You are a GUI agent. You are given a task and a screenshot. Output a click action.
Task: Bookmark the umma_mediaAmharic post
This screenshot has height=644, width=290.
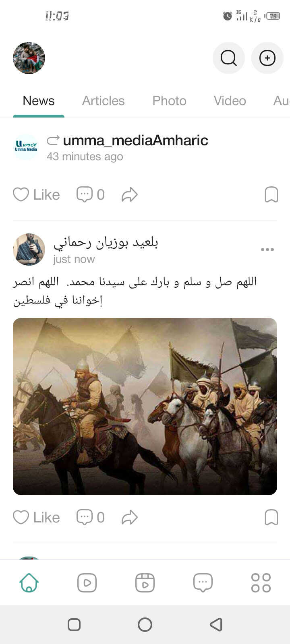coord(271,195)
